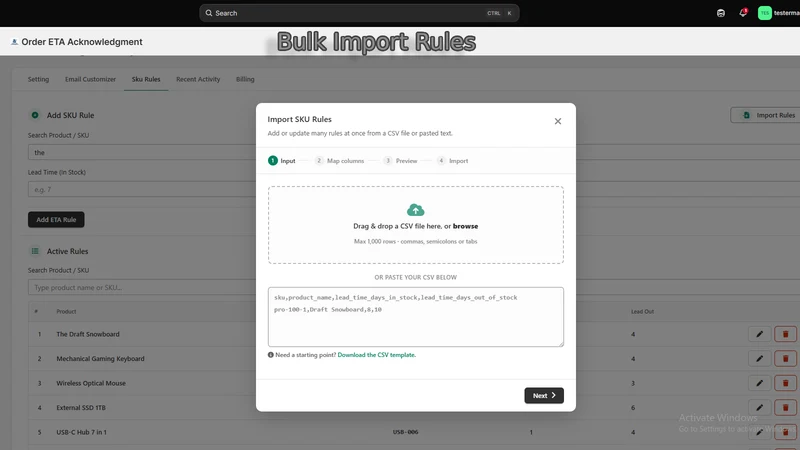The image size is (800, 450).
Task: Edit the External SSD 1TB rule
Action: 759,408
